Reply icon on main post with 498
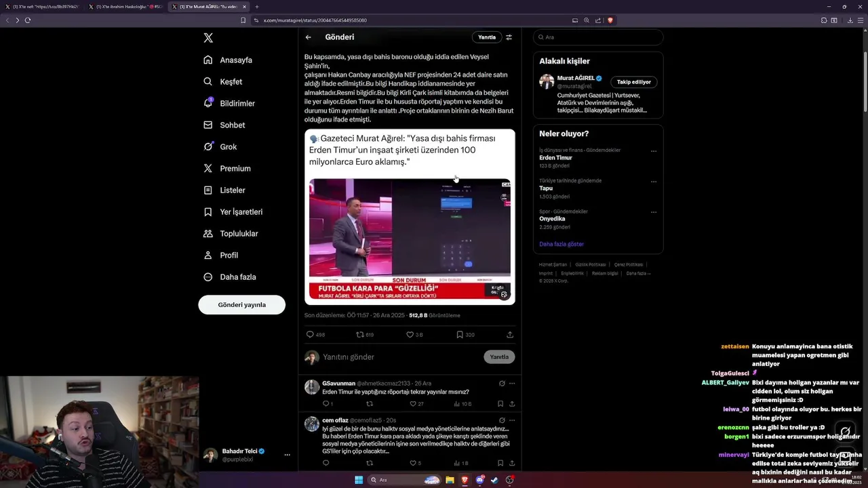 tap(310, 335)
